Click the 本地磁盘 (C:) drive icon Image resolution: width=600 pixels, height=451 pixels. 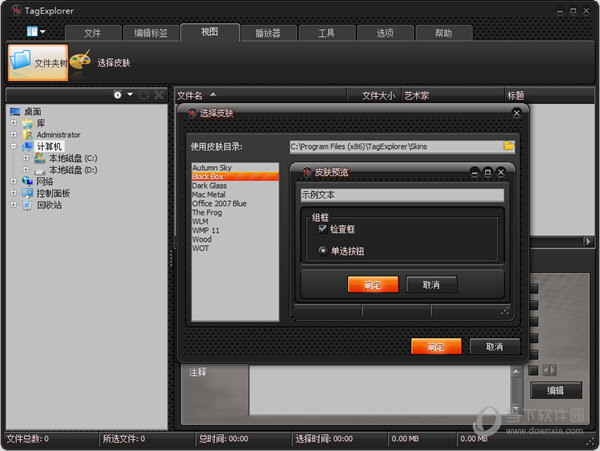tap(40, 158)
